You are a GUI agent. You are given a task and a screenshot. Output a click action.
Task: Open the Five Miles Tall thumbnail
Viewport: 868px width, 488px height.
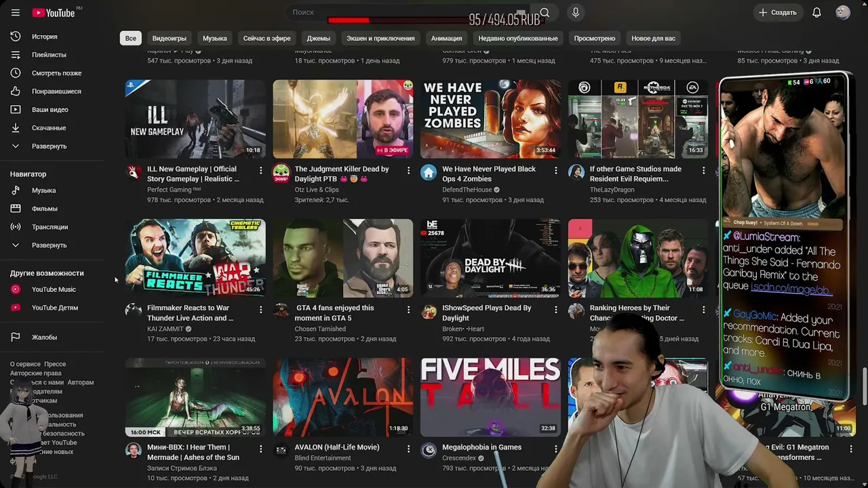(x=491, y=397)
